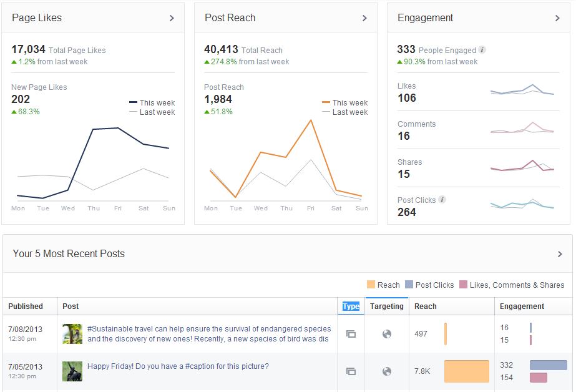
Task: Click the pink engagement bar showing 154
Action: tap(538, 377)
